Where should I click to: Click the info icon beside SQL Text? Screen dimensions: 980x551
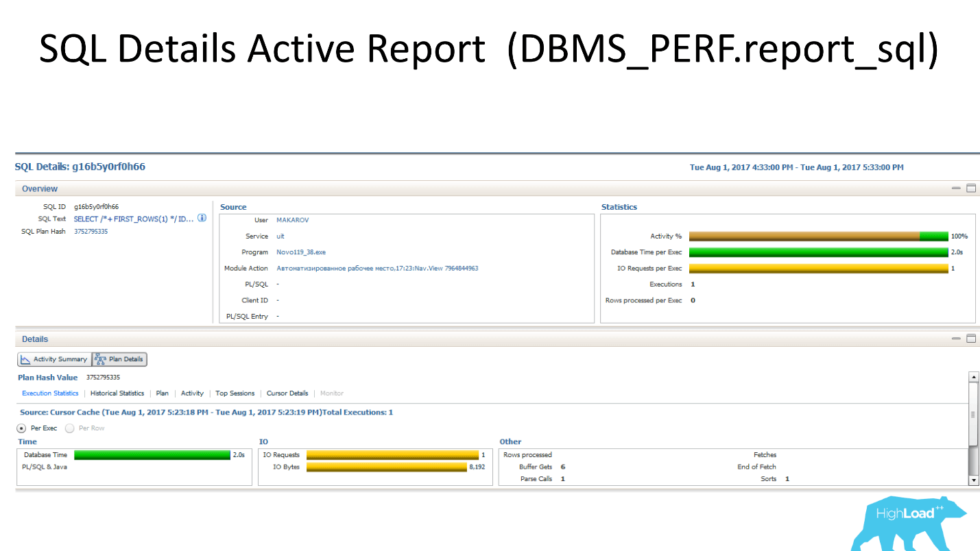(x=202, y=218)
